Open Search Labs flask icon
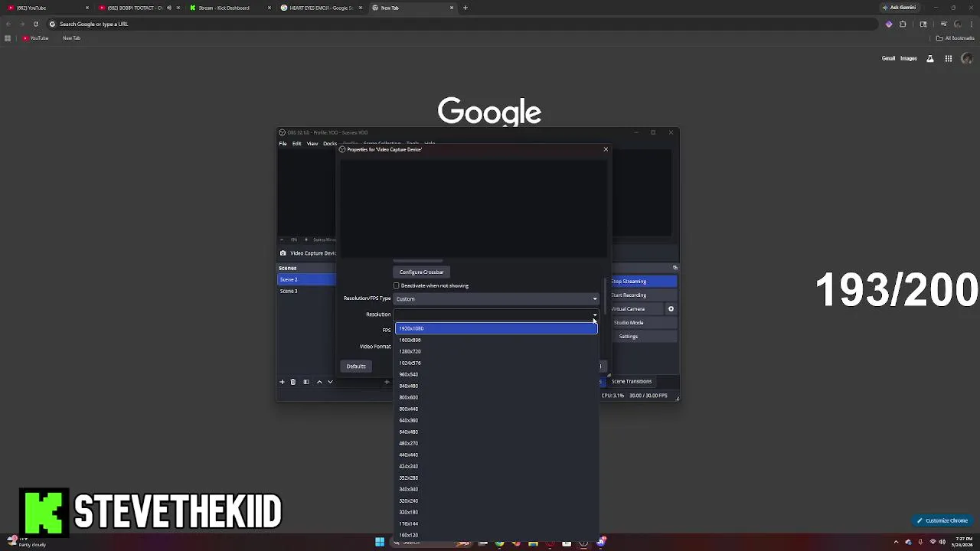 [x=930, y=59]
